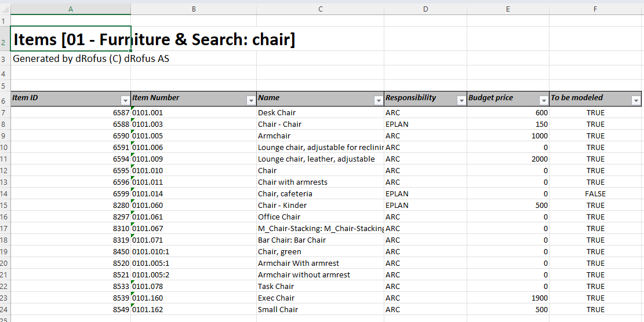The image size is (644, 322).
Task: Click the column A header
Action: (x=71, y=9)
